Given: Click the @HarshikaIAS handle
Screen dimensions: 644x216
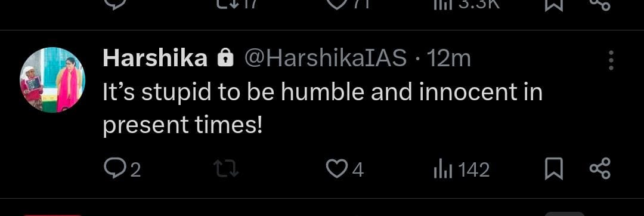Looking at the screenshot, I should coord(326,58).
